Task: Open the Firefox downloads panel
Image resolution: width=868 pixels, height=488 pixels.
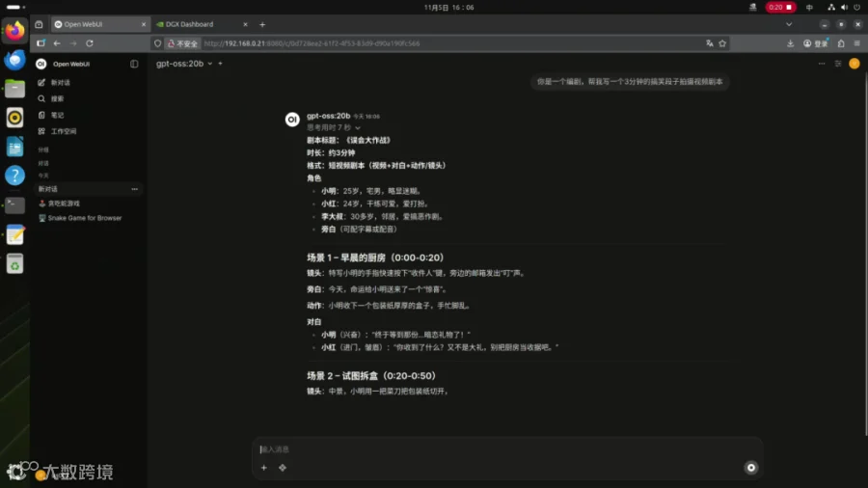Action: pos(791,43)
